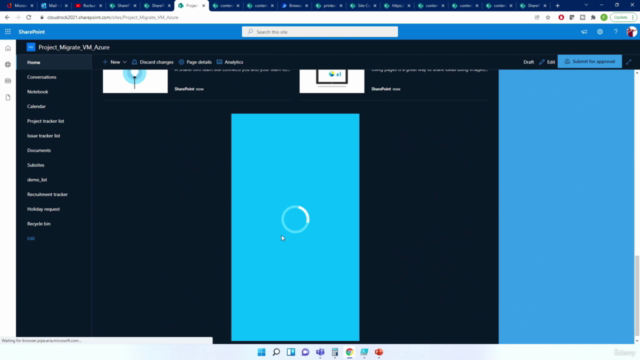
Task: Open the Chat icon on the taskbar
Action: coord(305,352)
